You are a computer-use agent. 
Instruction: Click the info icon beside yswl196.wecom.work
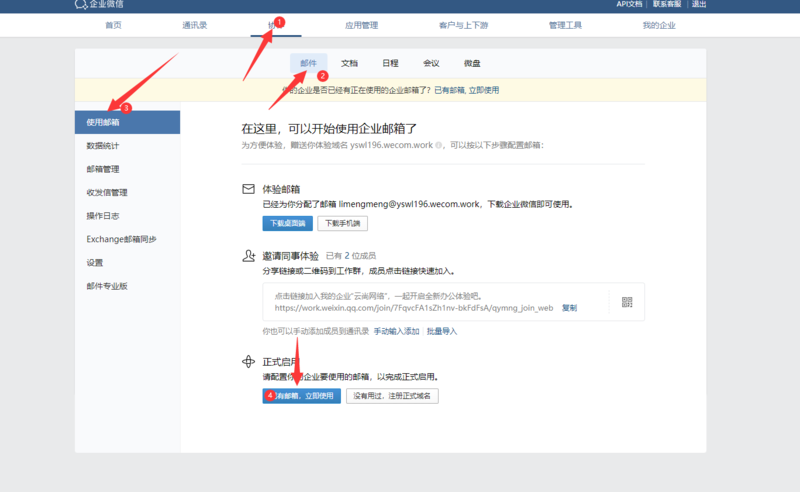click(438, 145)
